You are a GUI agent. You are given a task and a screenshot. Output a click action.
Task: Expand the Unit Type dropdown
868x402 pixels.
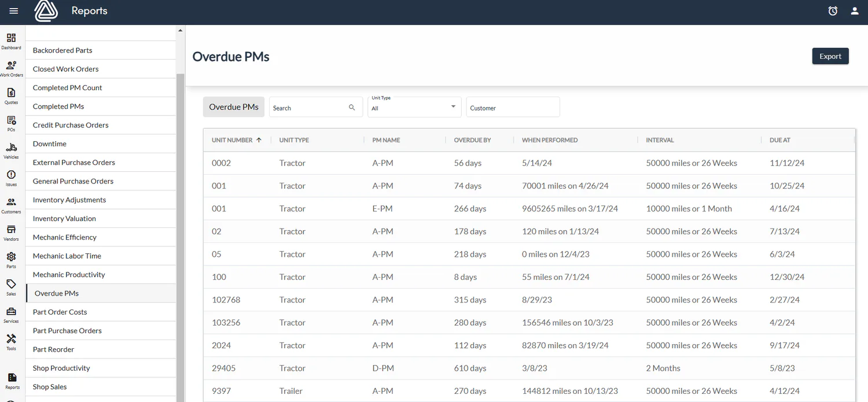click(x=414, y=107)
